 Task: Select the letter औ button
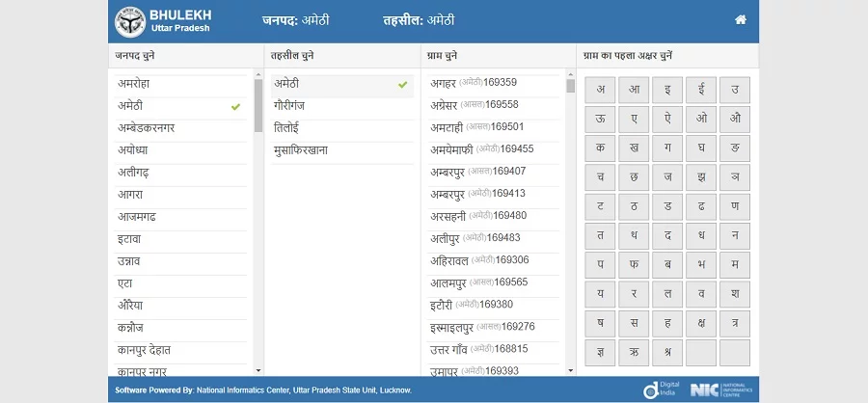tap(735, 120)
